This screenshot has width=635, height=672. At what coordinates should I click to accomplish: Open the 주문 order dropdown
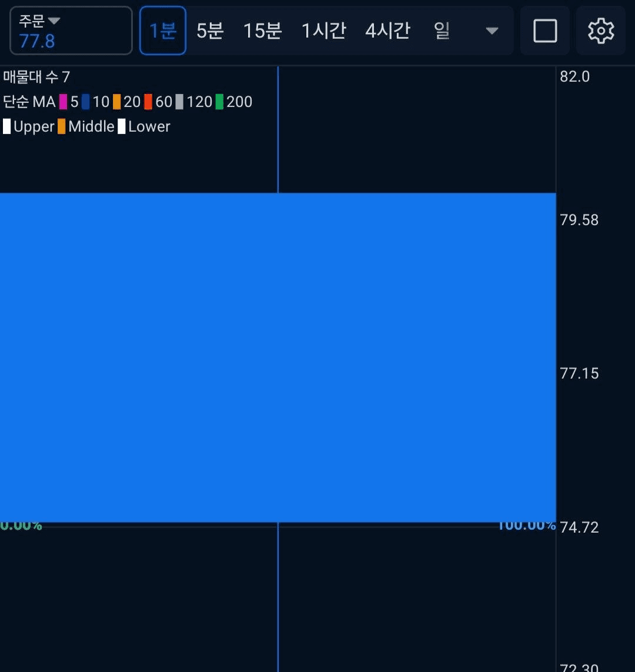(x=71, y=31)
